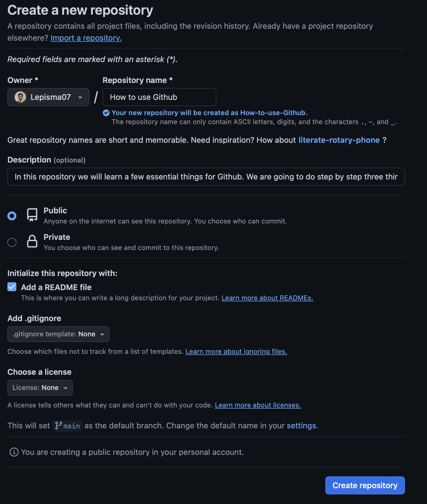Click the Repository name input field

[x=159, y=97]
